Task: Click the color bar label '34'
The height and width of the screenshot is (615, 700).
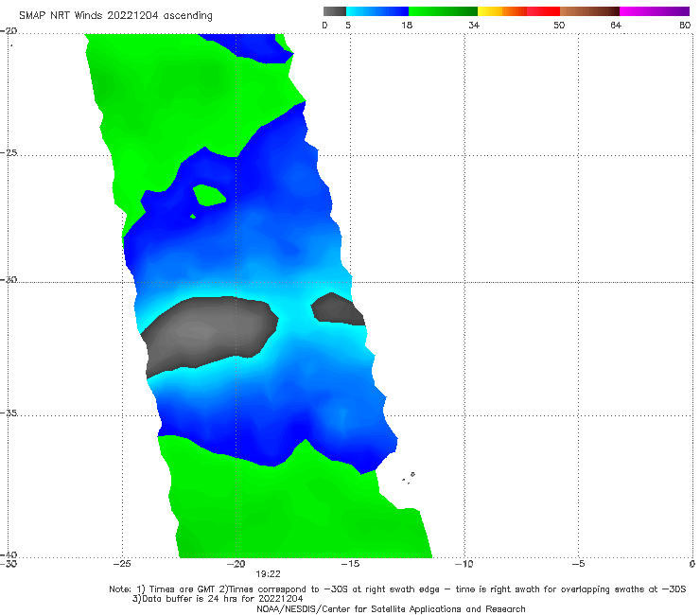Action: pyautogui.click(x=474, y=25)
